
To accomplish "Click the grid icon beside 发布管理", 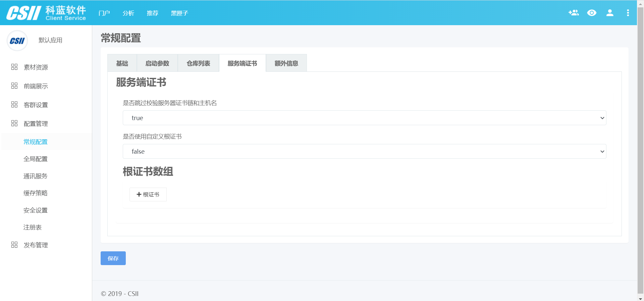I will [14, 245].
